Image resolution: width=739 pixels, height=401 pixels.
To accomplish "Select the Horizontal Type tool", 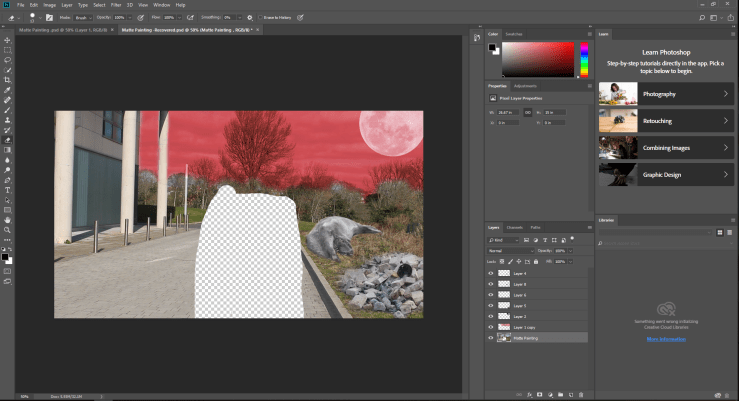I will tap(8, 189).
